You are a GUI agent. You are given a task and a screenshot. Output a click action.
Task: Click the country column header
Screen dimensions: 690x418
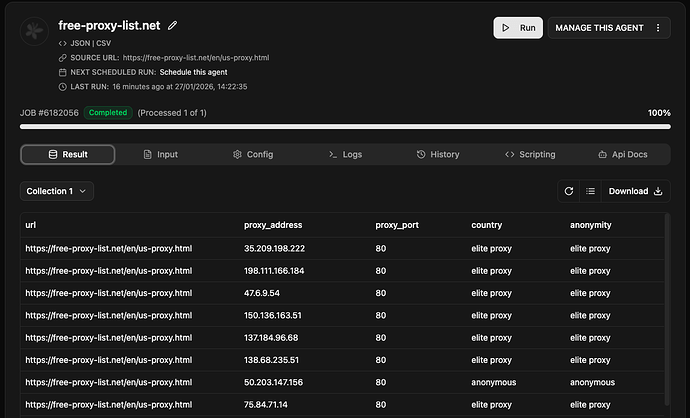click(x=486, y=225)
